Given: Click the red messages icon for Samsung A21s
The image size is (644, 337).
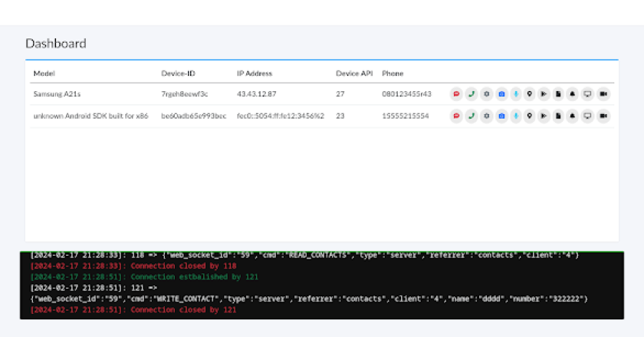Looking at the screenshot, I should (456, 94).
